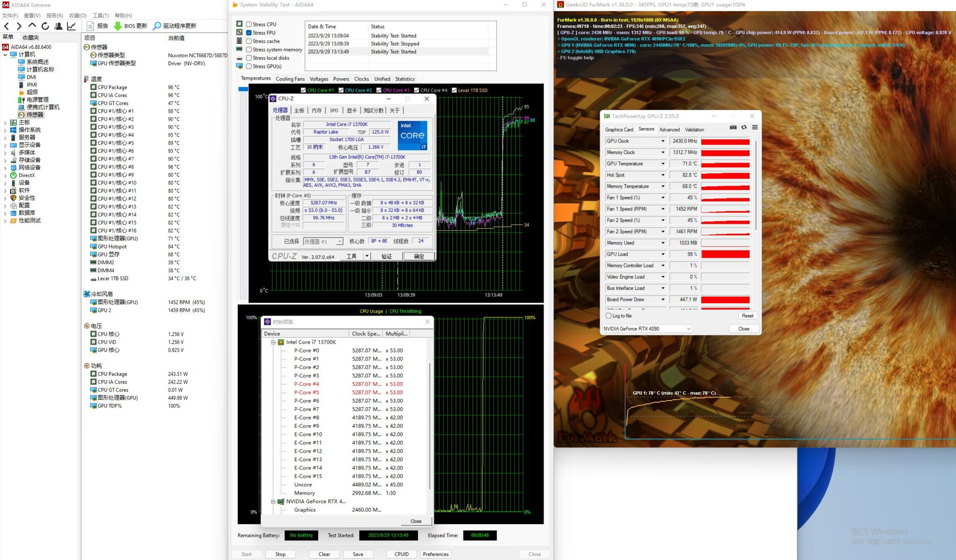Open the AIDA64 graph chart toolbar icon

[72, 26]
